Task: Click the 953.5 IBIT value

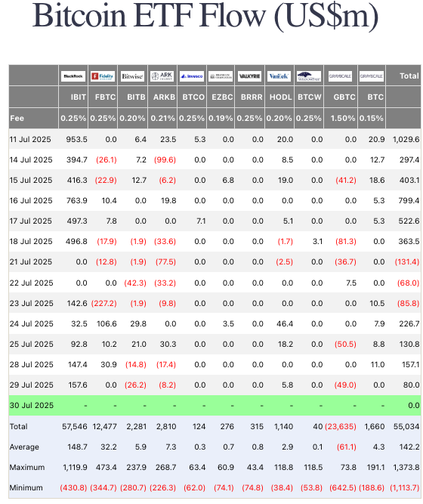Action: point(76,139)
